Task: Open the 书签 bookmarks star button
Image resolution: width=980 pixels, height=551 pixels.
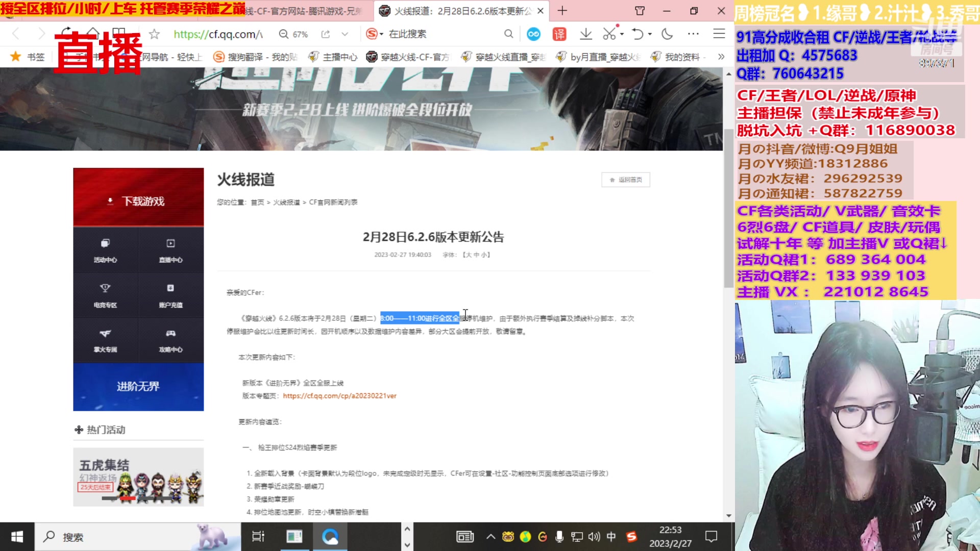Action: (x=28, y=57)
